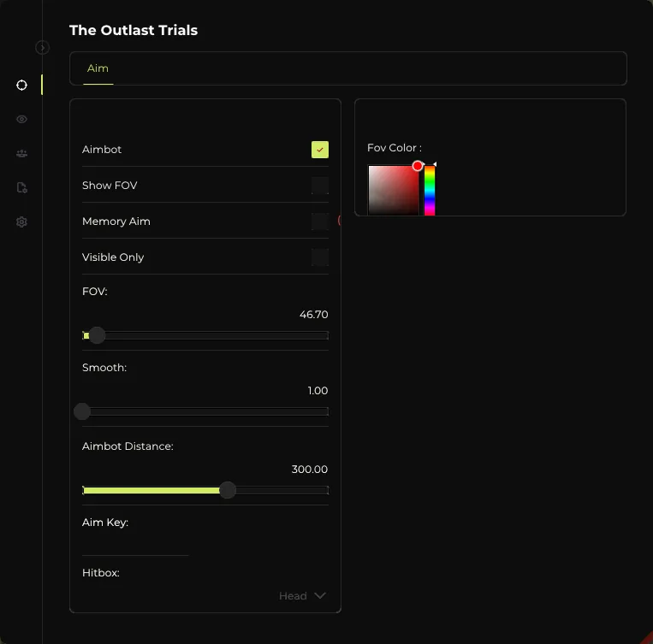The image size is (653, 644).
Task: Click the Fov Color saturation square
Action: click(x=394, y=190)
